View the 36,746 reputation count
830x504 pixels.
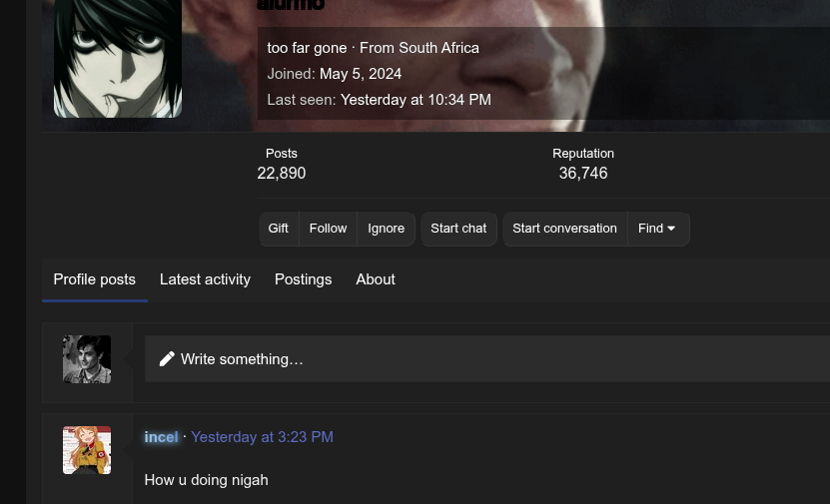583,174
